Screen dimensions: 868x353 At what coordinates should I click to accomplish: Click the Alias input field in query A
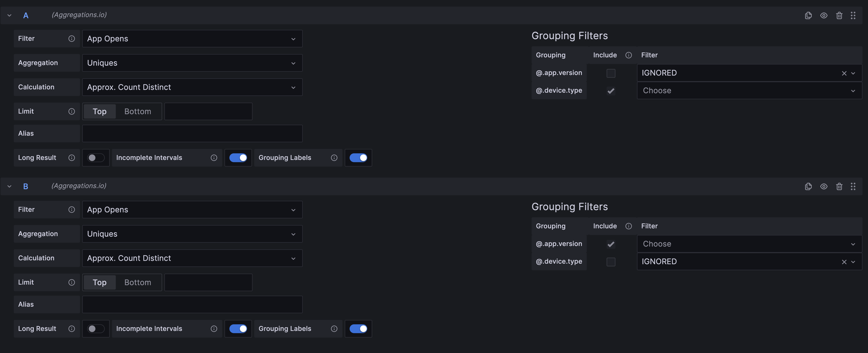click(x=192, y=133)
